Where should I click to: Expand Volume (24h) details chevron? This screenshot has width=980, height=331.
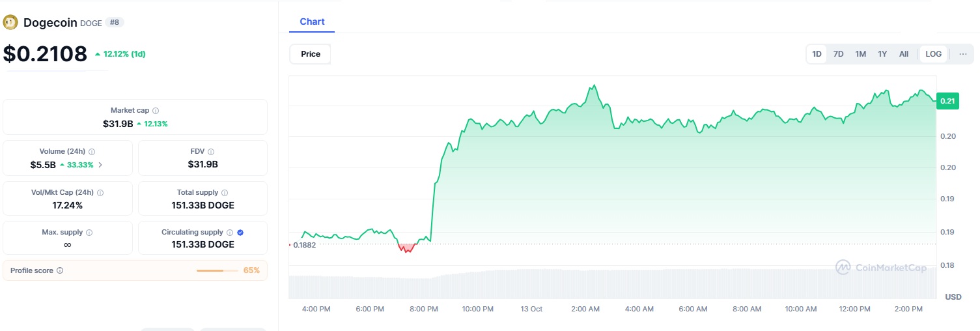100,165
